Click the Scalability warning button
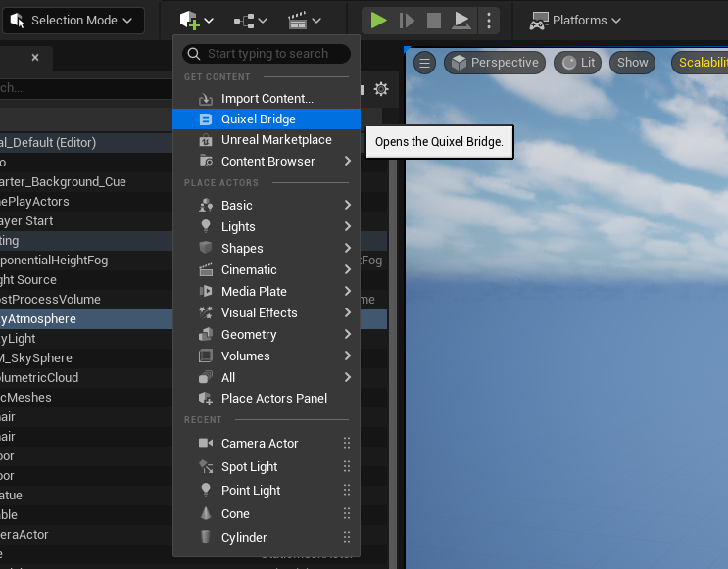This screenshot has width=728, height=569. (x=701, y=63)
